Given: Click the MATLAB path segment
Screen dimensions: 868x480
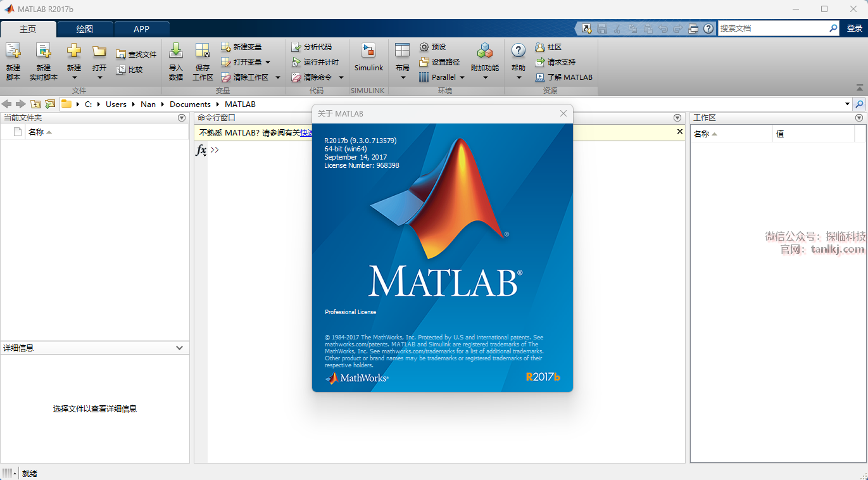Looking at the screenshot, I should pos(240,104).
